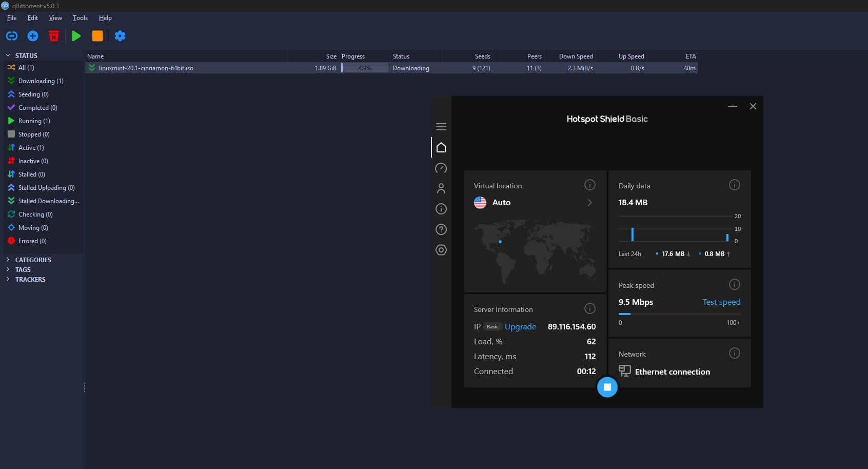This screenshot has height=469, width=868.
Task: Collapse the STATUS filter section
Action: 8,55
